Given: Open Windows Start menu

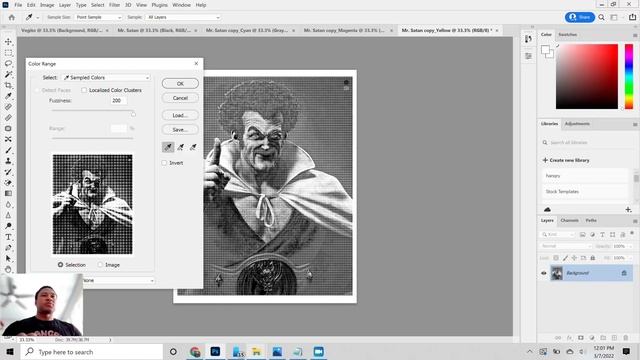Looking at the screenshot, I should pyautogui.click(x=10, y=352).
